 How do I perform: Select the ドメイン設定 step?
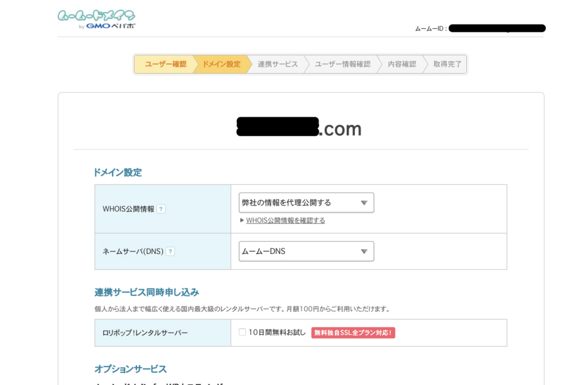point(221,64)
